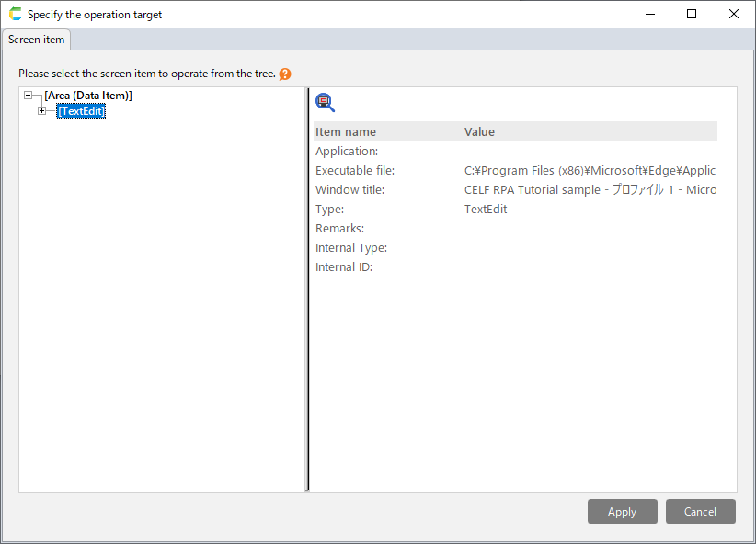Viewport: 756px width, 544px height.
Task: Select the [Area (Data Item)] tree item
Action: pos(88,96)
